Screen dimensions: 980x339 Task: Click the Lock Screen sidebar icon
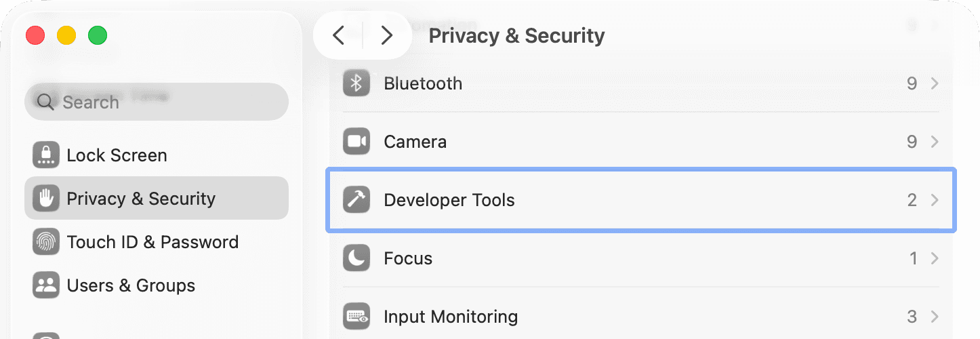coord(46,155)
